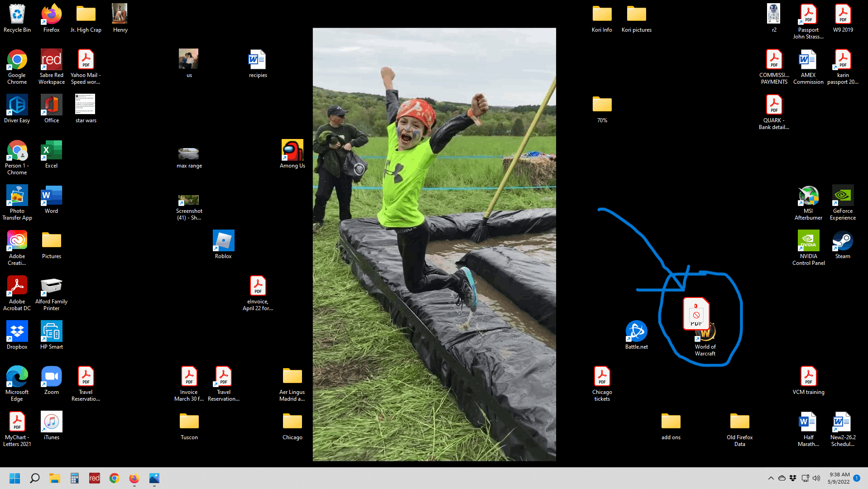868x489 pixels.
Task: Open the Kori pictures folder
Action: click(x=636, y=18)
